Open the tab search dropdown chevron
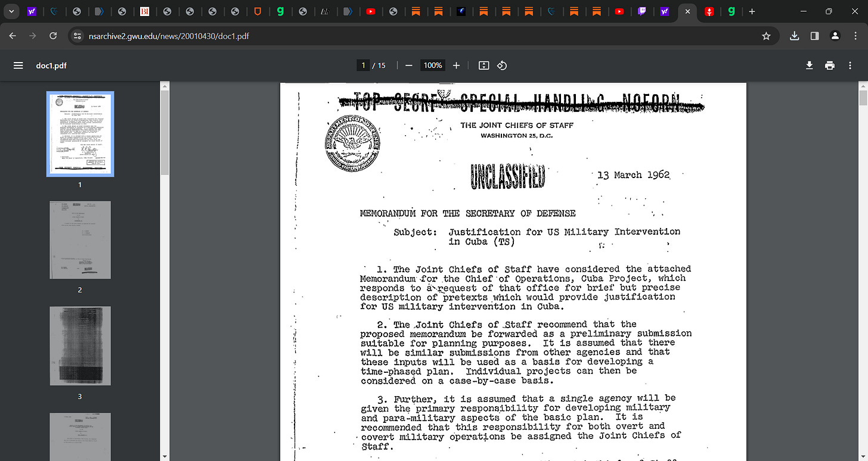The width and height of the screenshot is (868, 461). (x=11, y=11)
